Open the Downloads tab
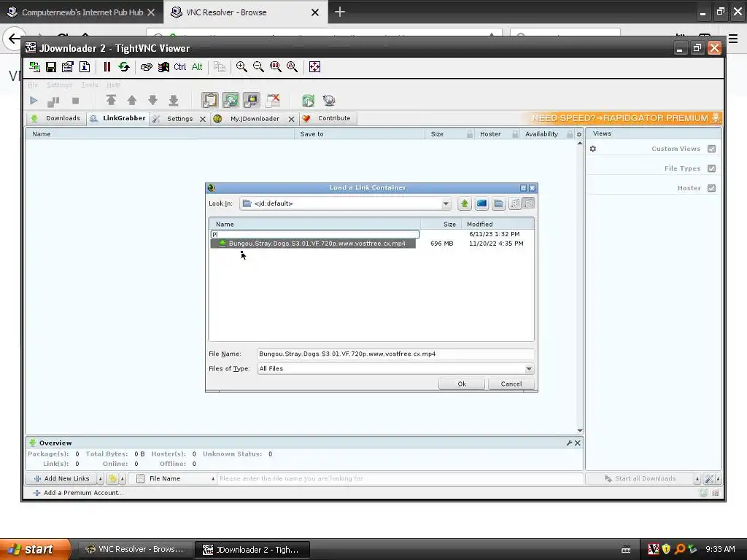This screenshot has width=747, height=560. (55, 118)
